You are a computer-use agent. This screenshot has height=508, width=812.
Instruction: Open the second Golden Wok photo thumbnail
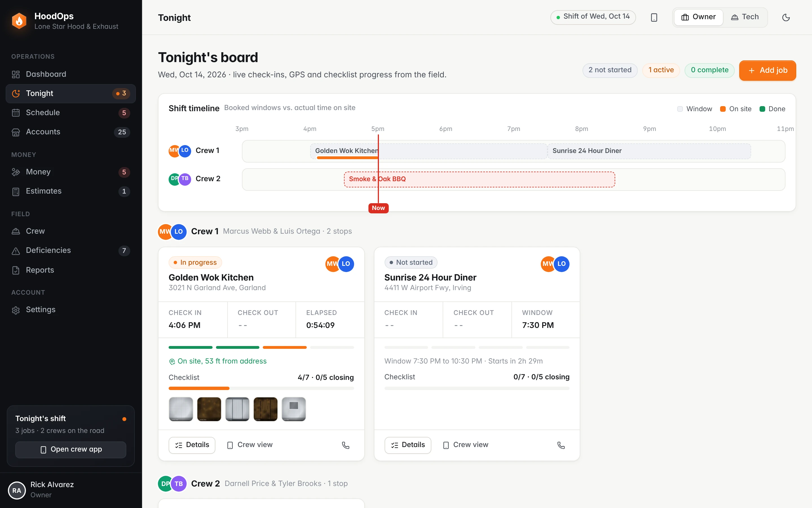209,409
